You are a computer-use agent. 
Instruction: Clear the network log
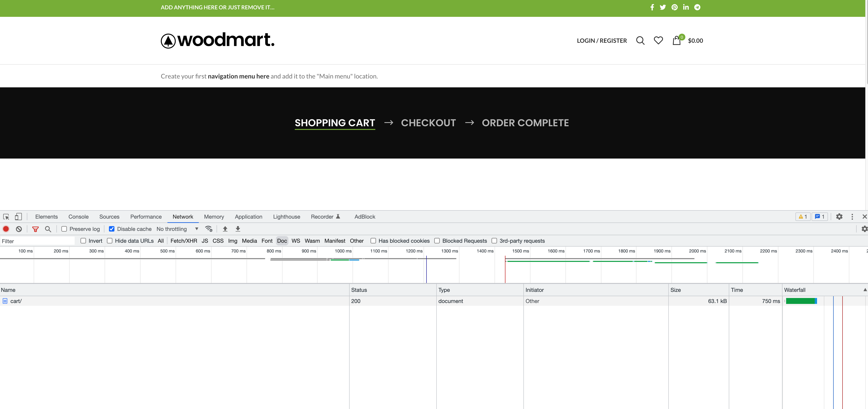(19, 229)
